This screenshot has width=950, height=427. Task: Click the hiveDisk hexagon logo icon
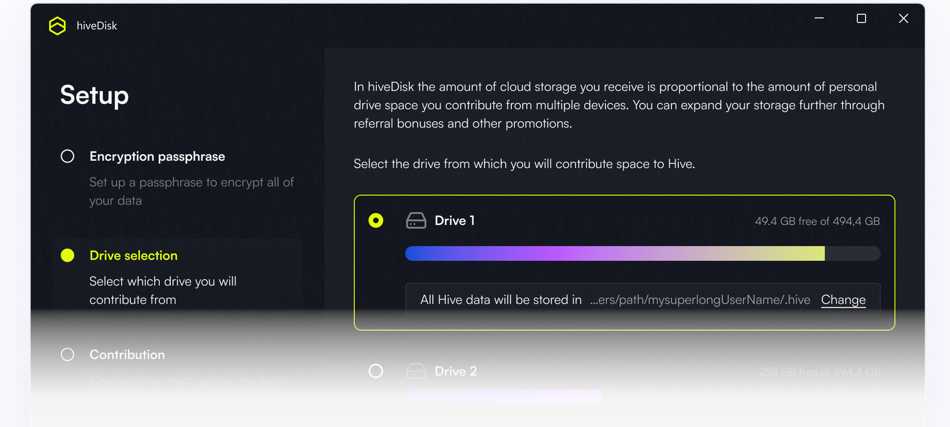tap(57, 26)
